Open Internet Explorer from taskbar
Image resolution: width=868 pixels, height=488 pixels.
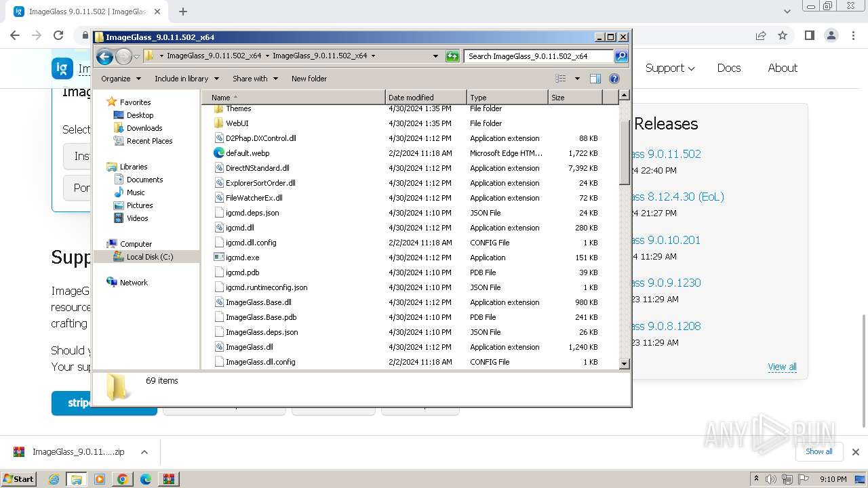click(54, 479)
